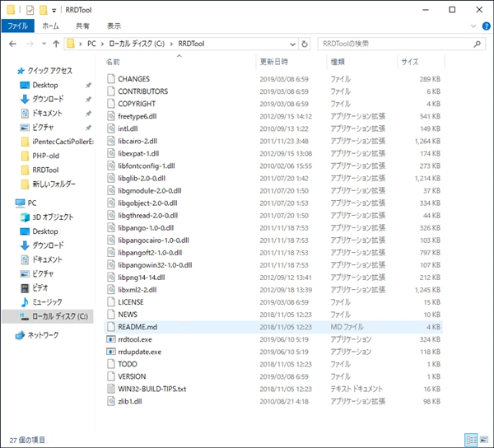Select intl.dll file icon
The height and width of the screenshot is (448, 494).
click(110, 128)
